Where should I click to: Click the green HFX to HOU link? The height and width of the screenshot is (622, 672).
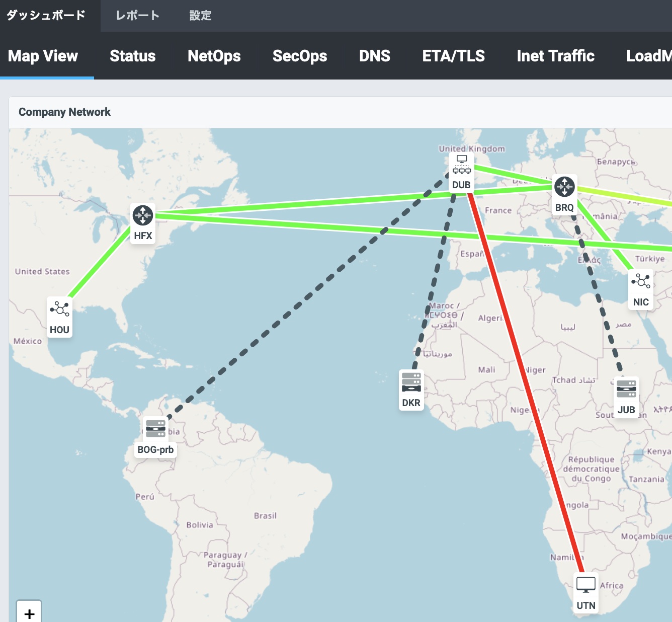point(101,262)
